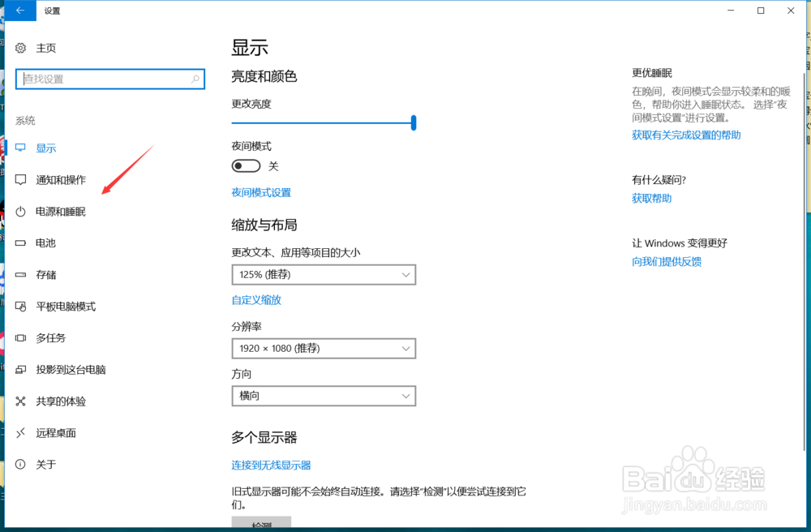Toggle the 夜间模式 switch on
Screen dimensions: 811x532
pyautogui.click(x=246, y=165)
